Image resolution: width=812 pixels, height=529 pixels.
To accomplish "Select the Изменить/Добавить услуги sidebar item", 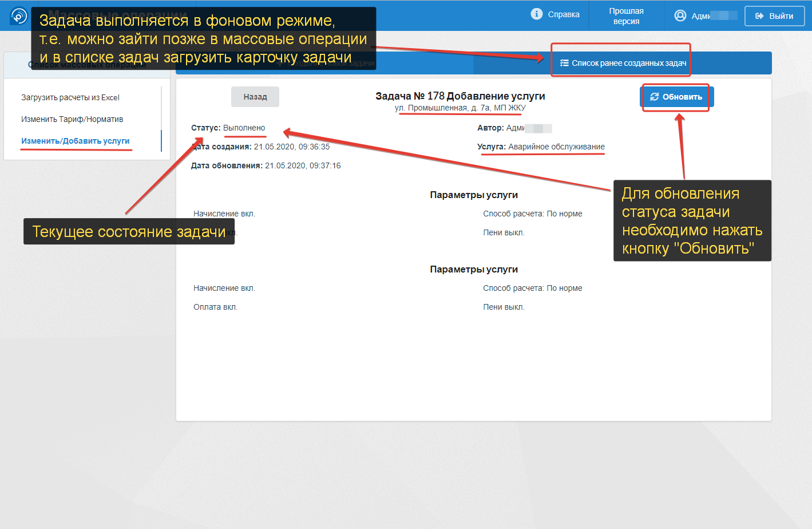I will tap(76, 141).
